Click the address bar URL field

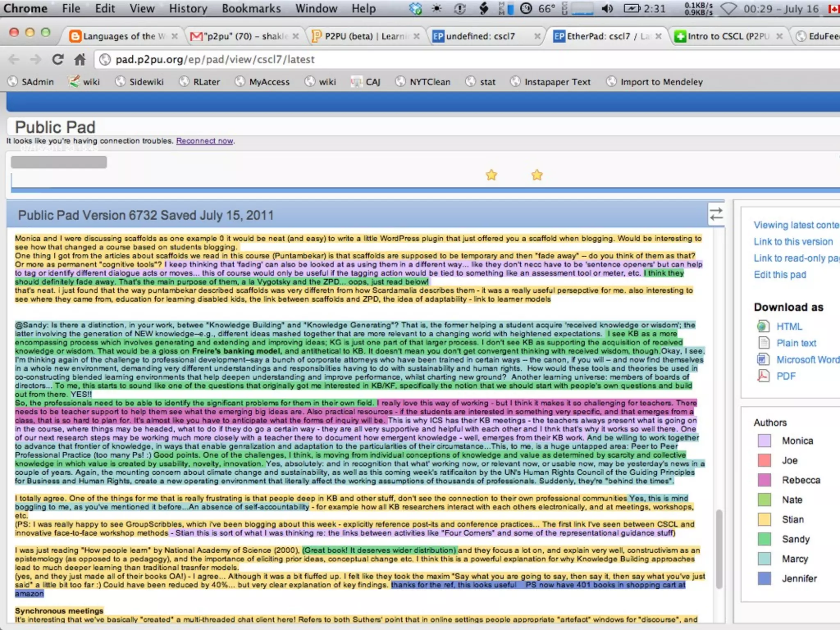[369, 60]
